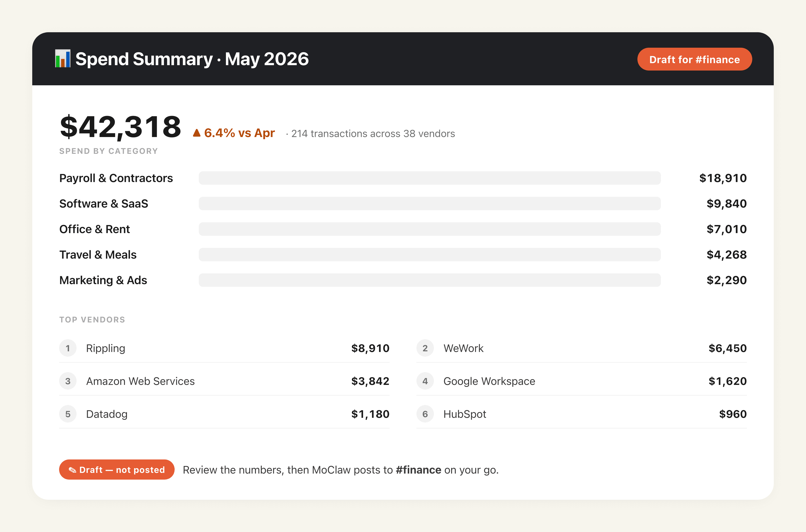Screen dimensions: 806x532
Task: Select the Office & Rent category label
Action: point(95,229)
